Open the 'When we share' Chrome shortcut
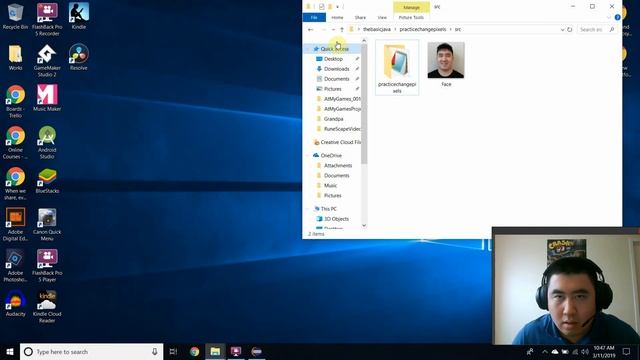 (x=15, y=183)
